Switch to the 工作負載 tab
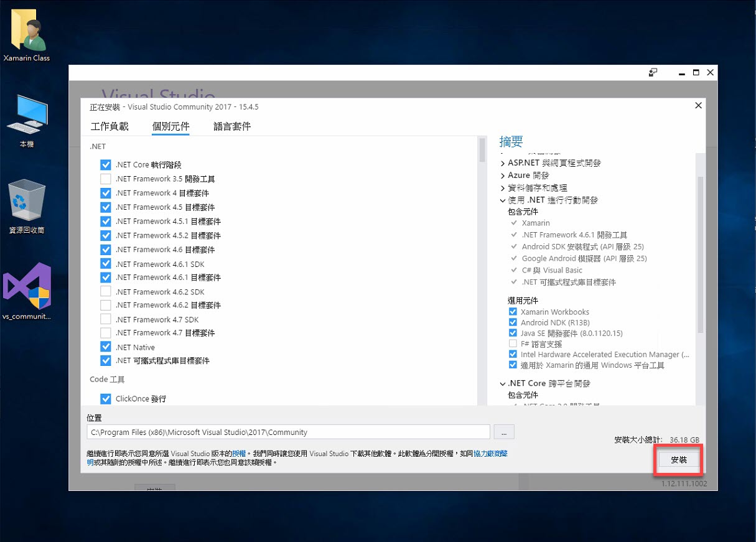This screenshot has width=756, height=542. (110, 126)
